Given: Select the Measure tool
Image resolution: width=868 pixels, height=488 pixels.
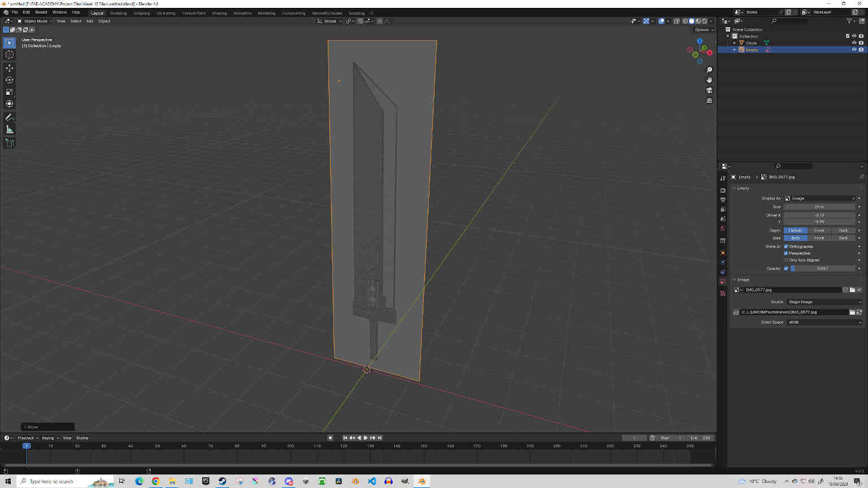Looking at the screenshot, I should click(10, 130).
